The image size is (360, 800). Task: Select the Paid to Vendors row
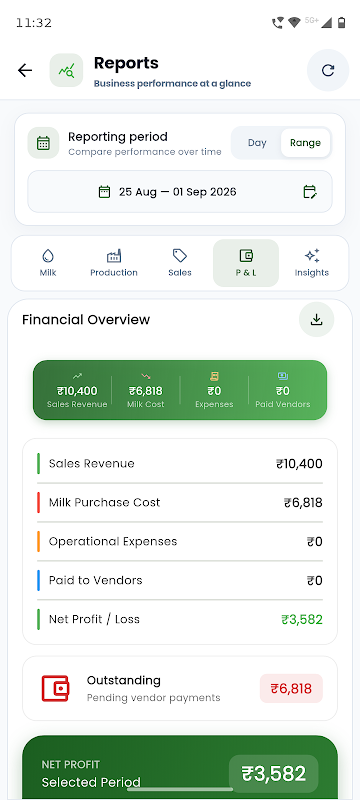tap(180, 580)
